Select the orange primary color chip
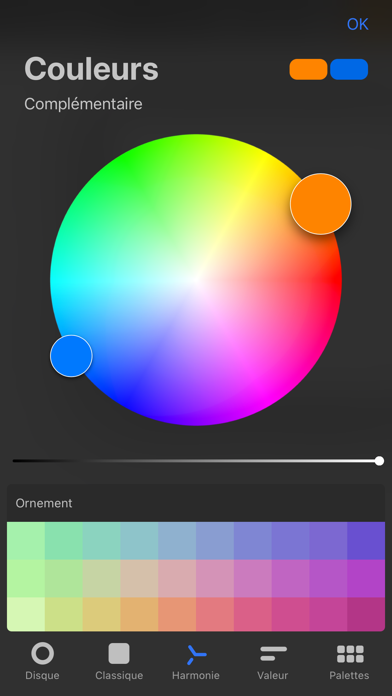 (x=309, y=69)
